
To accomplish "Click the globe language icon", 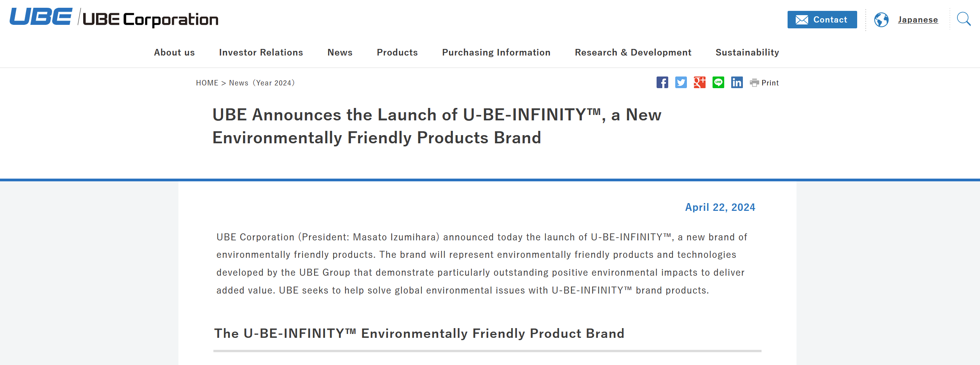I will pos(881,20).
